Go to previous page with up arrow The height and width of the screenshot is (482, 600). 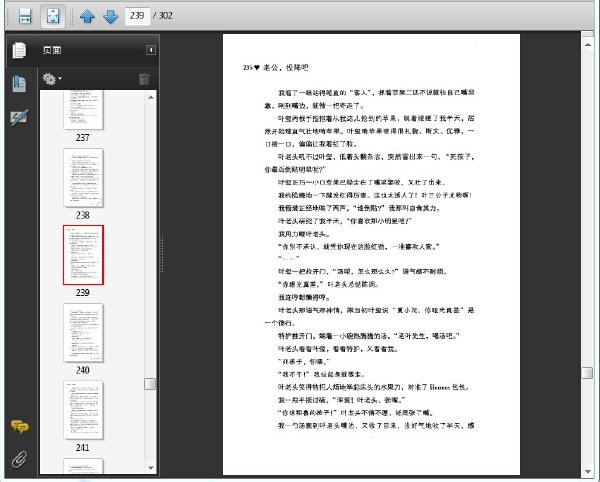click(87, 16)
